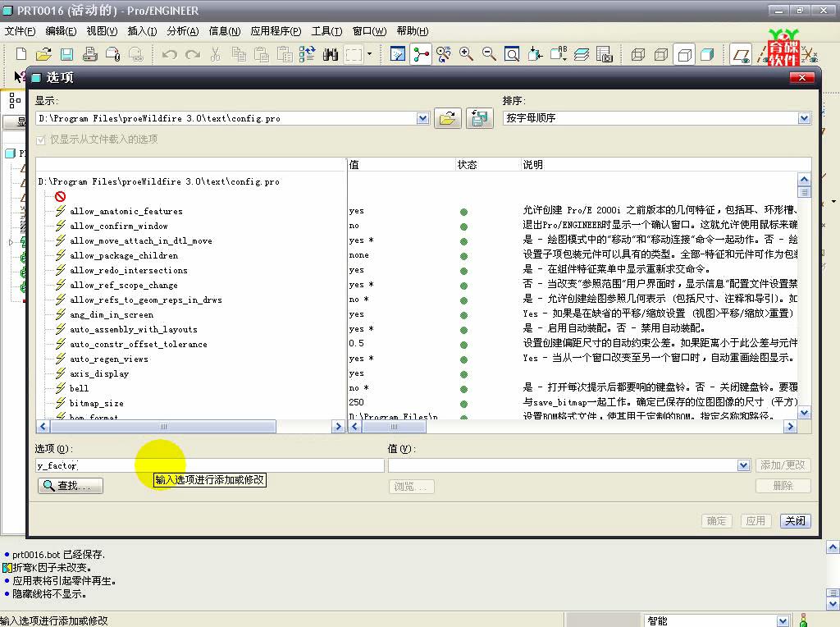The width and height of the screenshot is (840, 627).
Task: Click the Zoom In magnifier icon
Action: [466, 53]
